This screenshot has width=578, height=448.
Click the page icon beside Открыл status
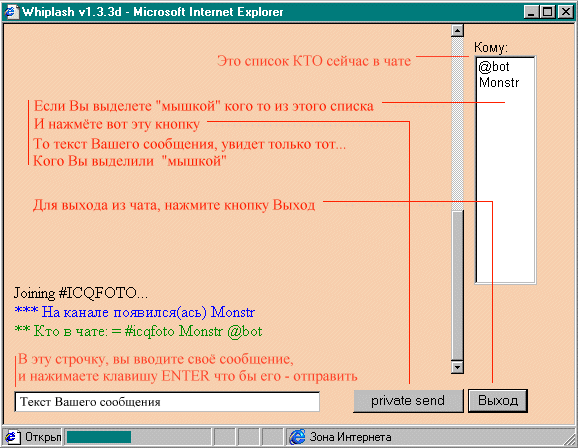click(x=13, y=437)
